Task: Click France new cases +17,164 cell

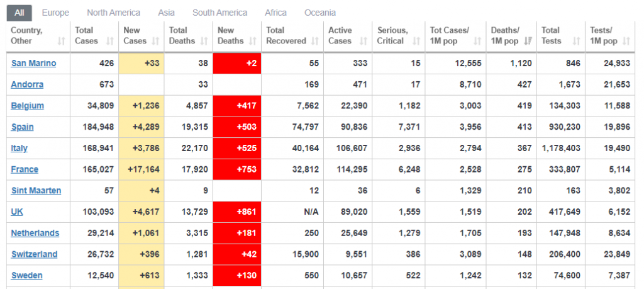Action: 142,169
